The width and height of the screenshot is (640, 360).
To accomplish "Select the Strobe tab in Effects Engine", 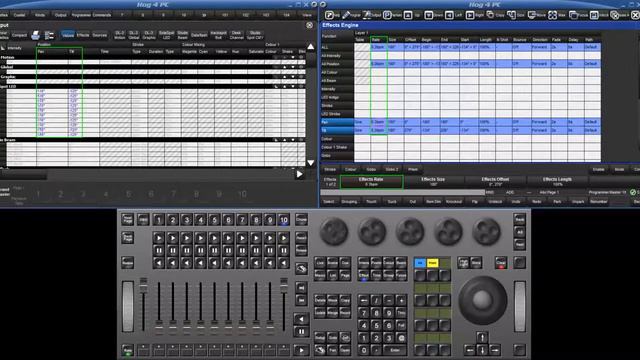I will 330,169.
